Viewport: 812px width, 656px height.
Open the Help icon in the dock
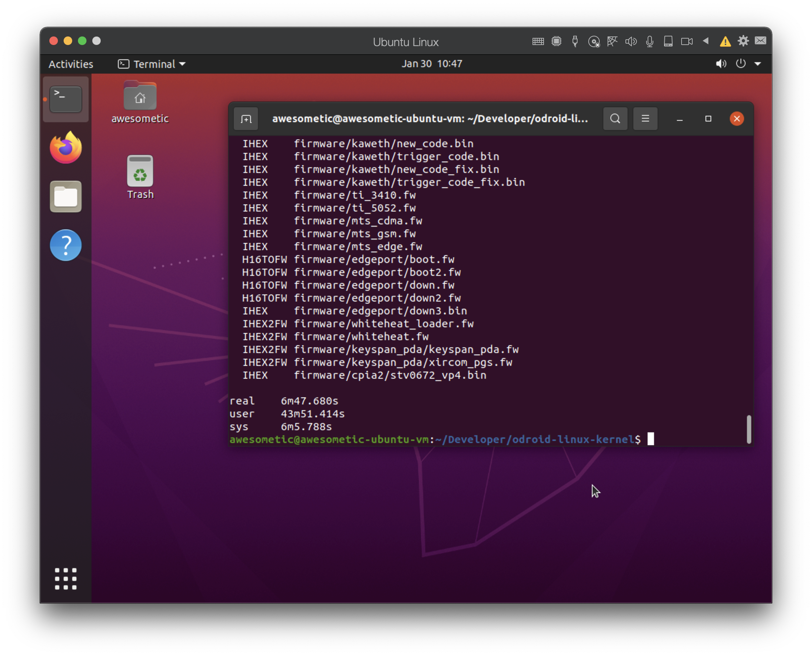click(66, 245)
